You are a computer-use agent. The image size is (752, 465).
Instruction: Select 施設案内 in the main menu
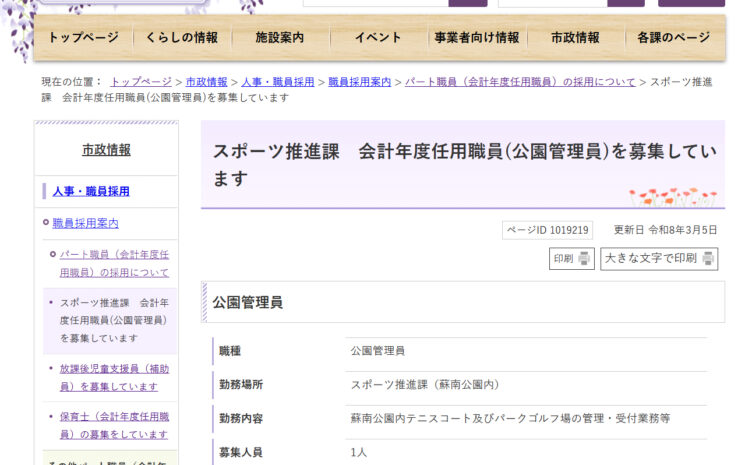pos(280,38)
